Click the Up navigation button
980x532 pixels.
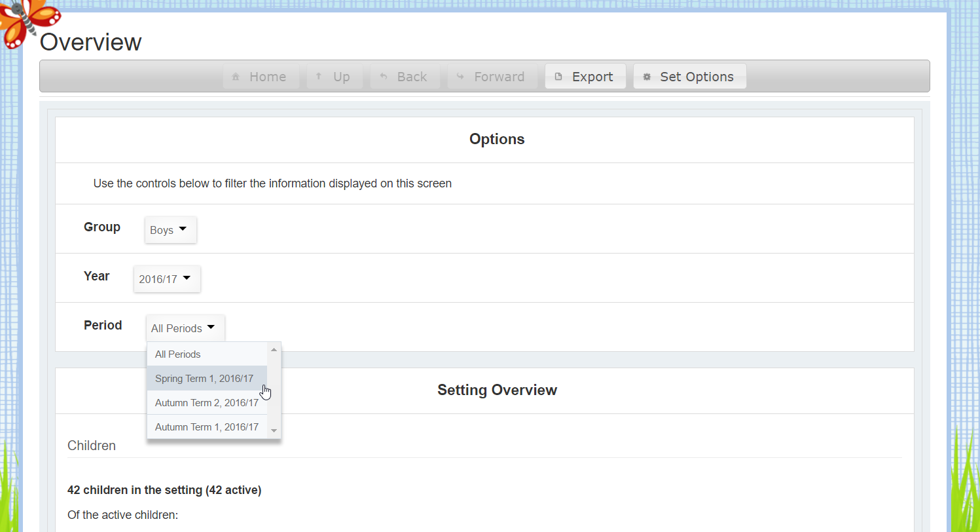(x=335, y=77)
